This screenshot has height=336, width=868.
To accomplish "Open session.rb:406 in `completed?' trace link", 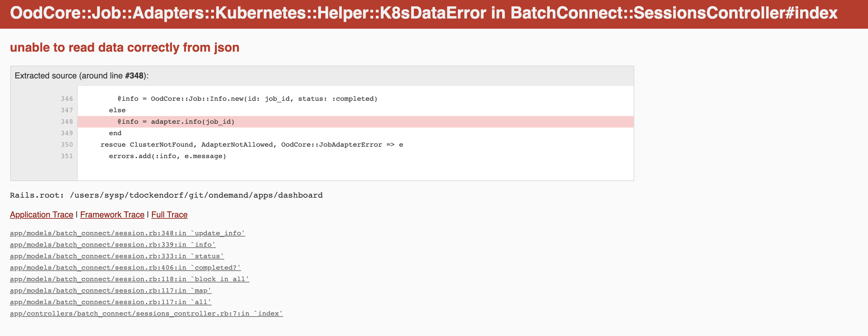I will click(125, 267).
